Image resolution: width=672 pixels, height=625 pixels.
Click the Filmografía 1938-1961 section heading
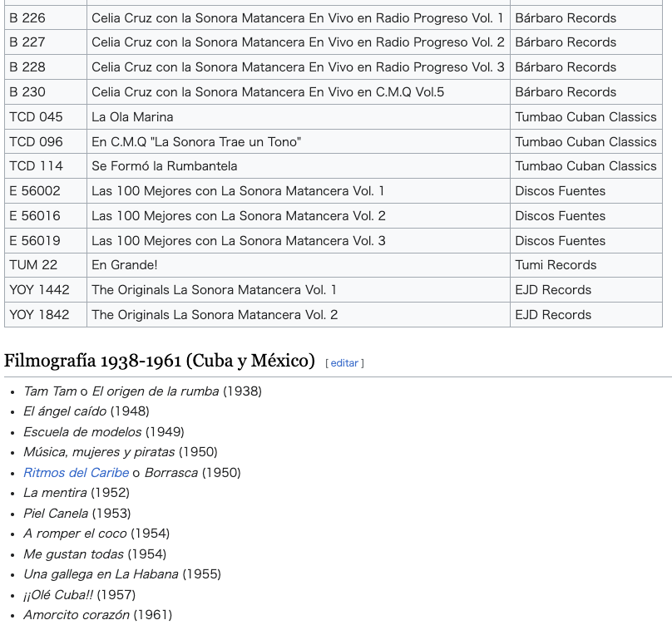point(160,361)
